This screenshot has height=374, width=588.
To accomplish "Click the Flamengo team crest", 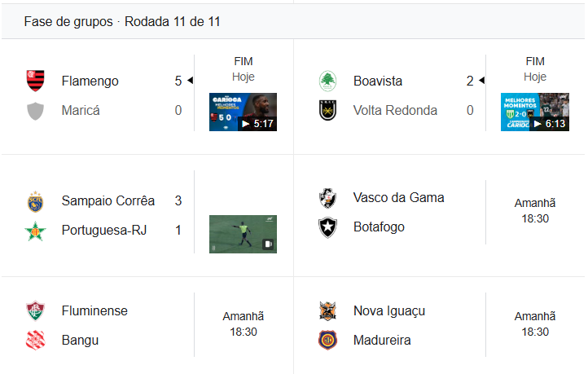I will [35, 81].
